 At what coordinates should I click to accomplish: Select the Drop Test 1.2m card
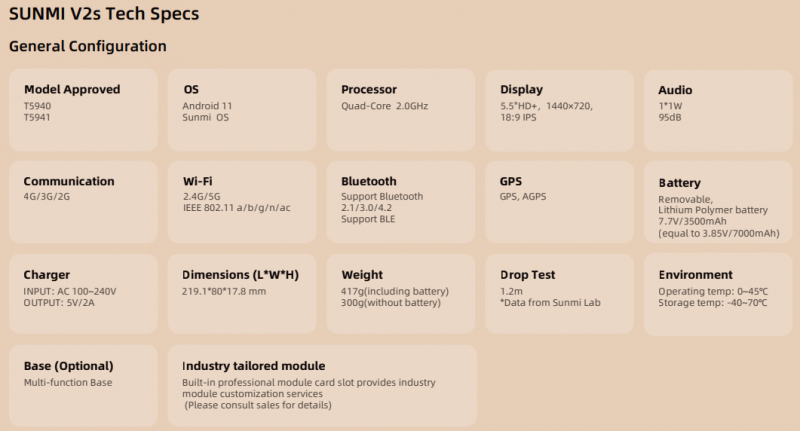tap(559, 294)
